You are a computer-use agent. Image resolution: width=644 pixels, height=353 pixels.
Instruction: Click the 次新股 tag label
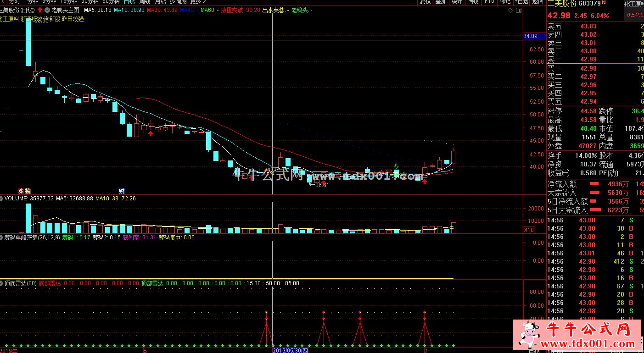coord(51,19)
